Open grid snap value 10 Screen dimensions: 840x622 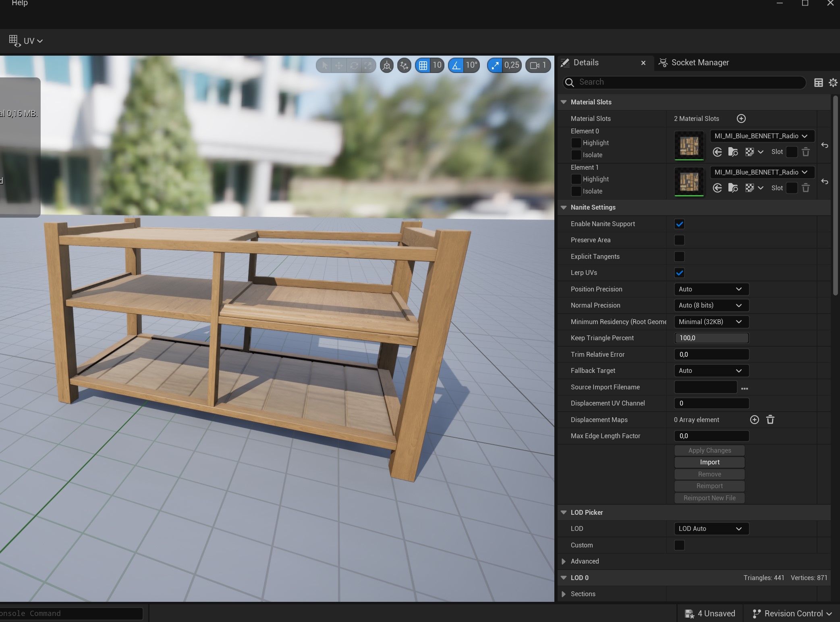coord(437,65)
